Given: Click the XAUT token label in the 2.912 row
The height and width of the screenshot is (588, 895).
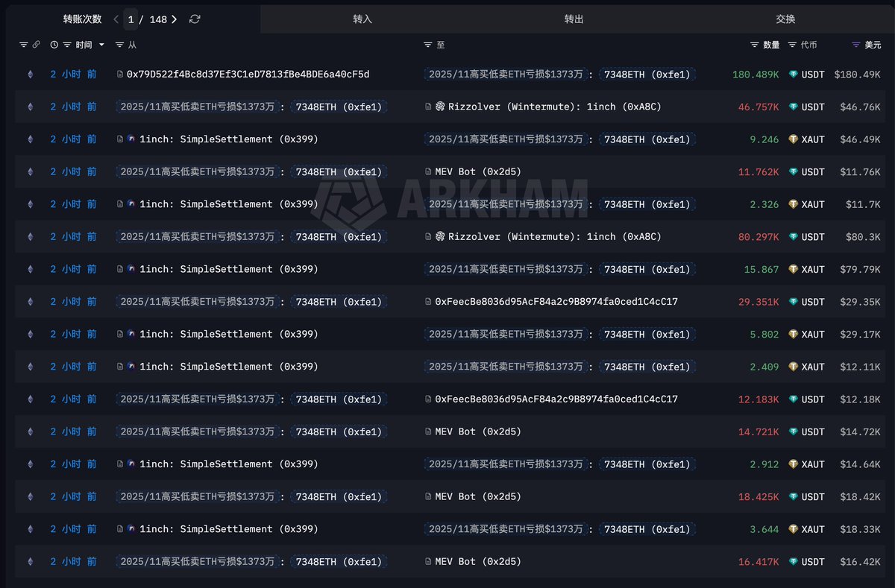Looking at the screenshot, I should [813, 464].
